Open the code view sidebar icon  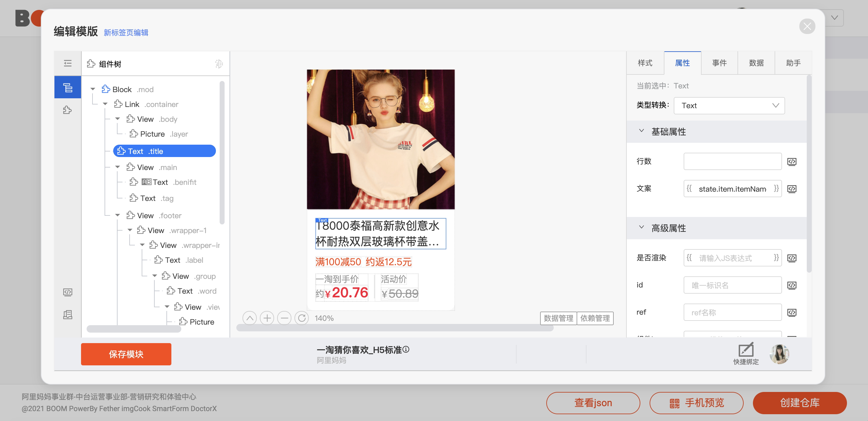(67, 292)
